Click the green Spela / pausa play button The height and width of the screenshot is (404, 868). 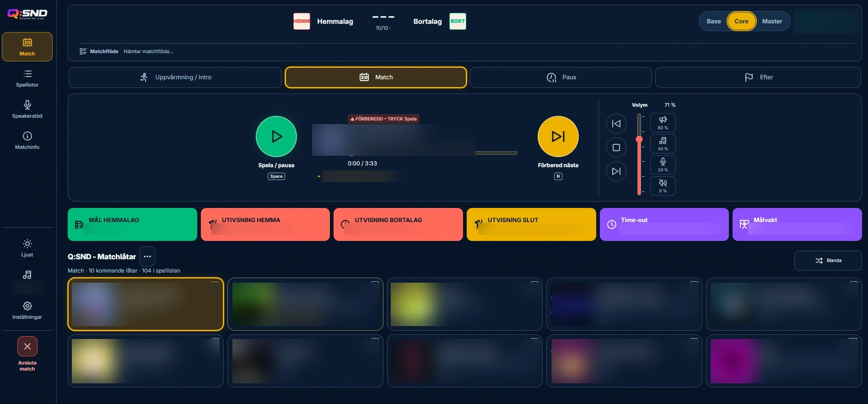[x=276, y=136]
